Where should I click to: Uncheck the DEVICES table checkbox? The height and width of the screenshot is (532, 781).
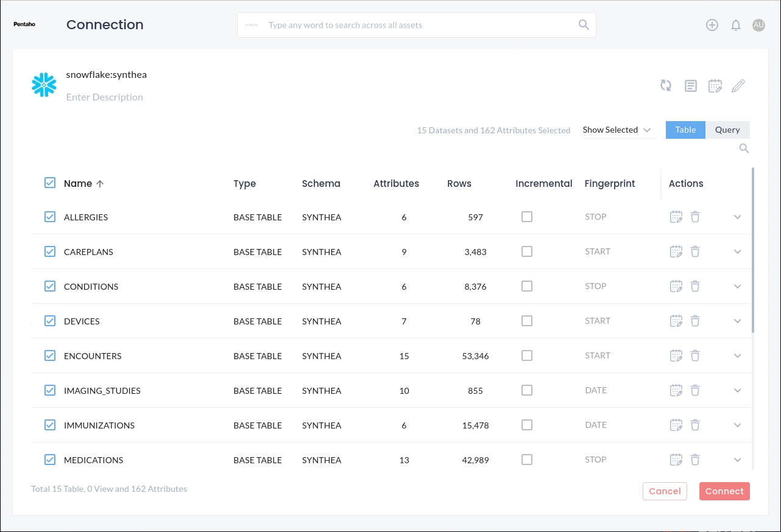coord(50,321)
